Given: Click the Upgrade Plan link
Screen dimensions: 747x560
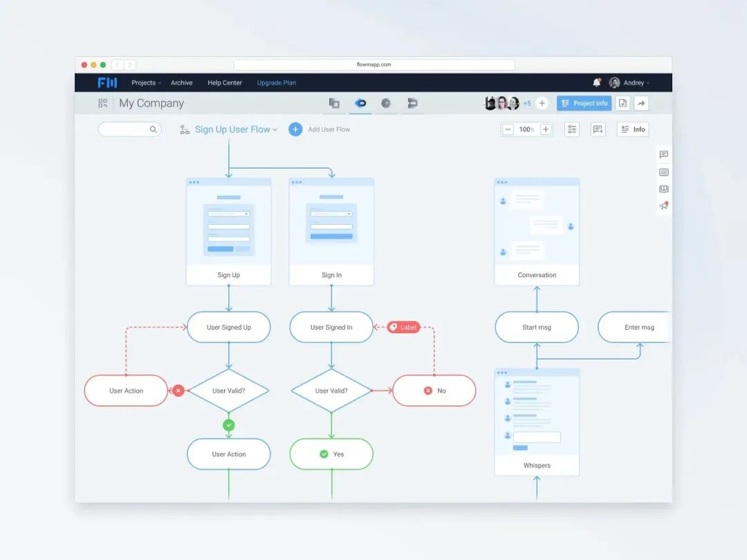Looking at the screenshot, I should pyautogui.click(x=276, y=83).
